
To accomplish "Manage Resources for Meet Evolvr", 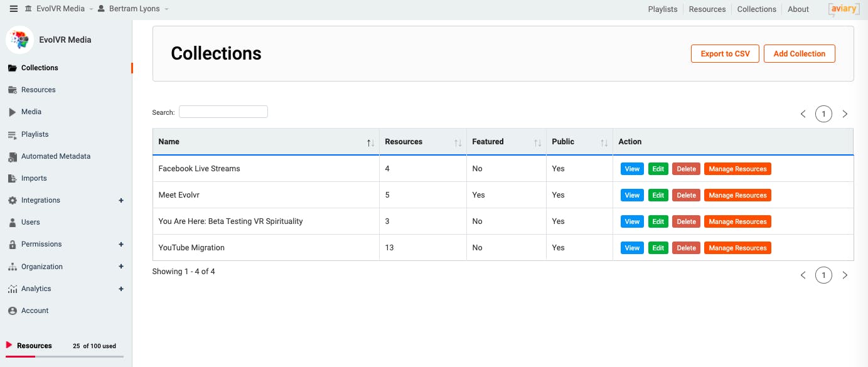I will [737, 195].
